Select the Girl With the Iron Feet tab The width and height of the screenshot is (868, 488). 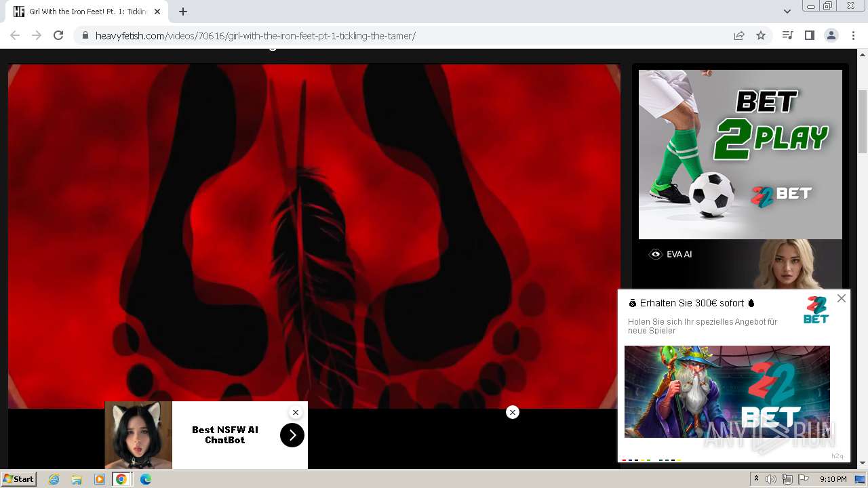coord(86,12)
